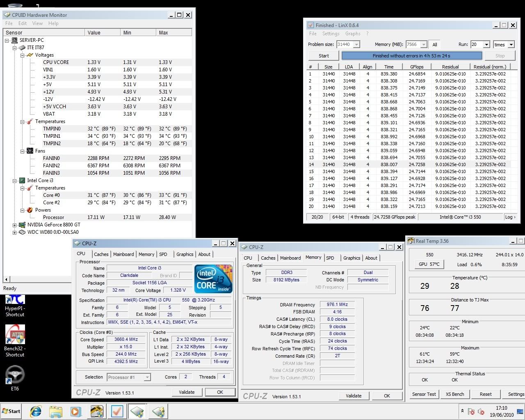Open the Settings menu in LinX

point(331,34)
